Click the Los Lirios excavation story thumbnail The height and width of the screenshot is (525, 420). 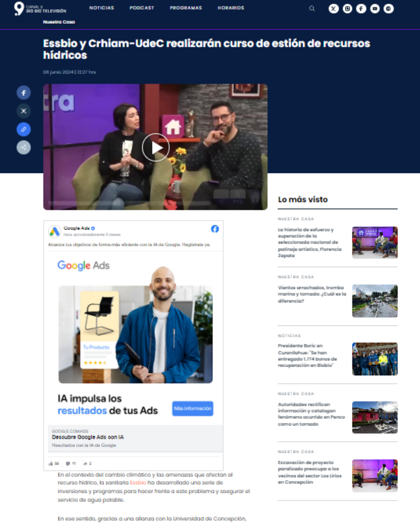pos(375,476)
